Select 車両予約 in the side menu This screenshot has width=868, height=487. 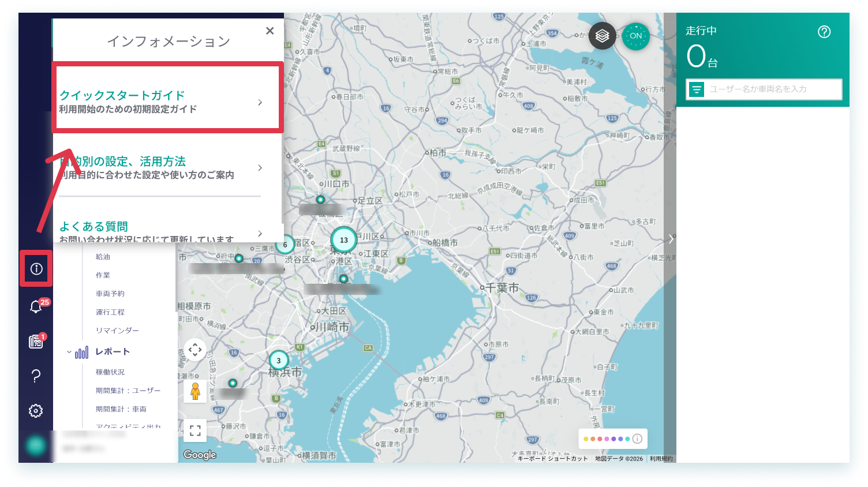pos(110,294)
